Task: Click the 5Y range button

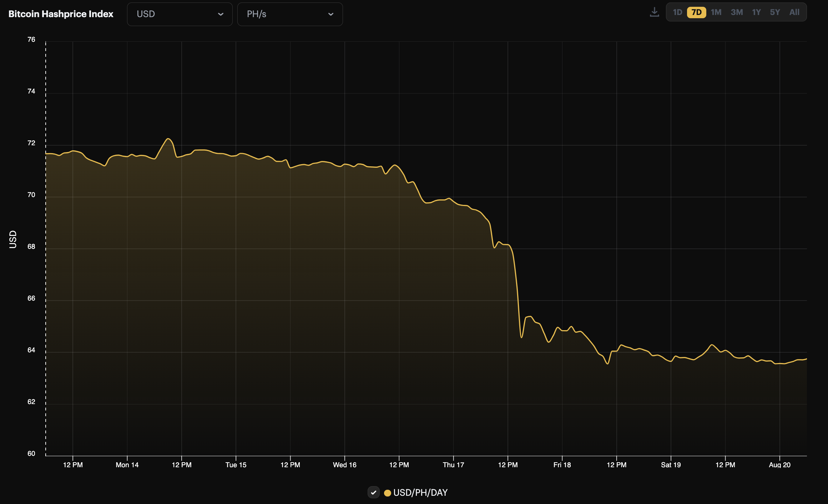Action: (775, 12)
